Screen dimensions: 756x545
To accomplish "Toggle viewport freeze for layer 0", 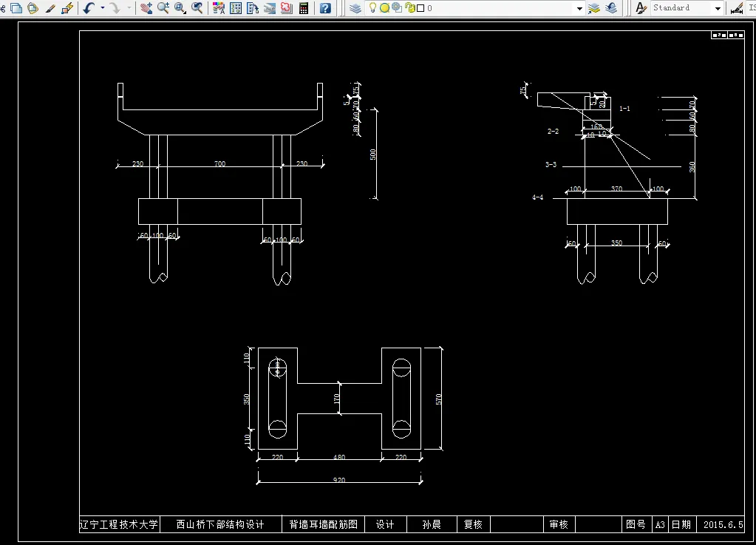I will pyautogui.click(x=397, y=7).
